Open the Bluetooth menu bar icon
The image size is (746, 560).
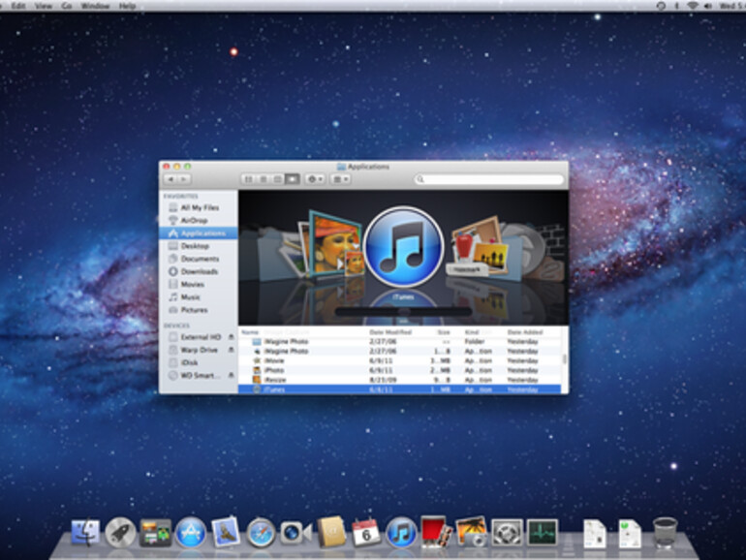pyautogui.click(x=676, y=6)
